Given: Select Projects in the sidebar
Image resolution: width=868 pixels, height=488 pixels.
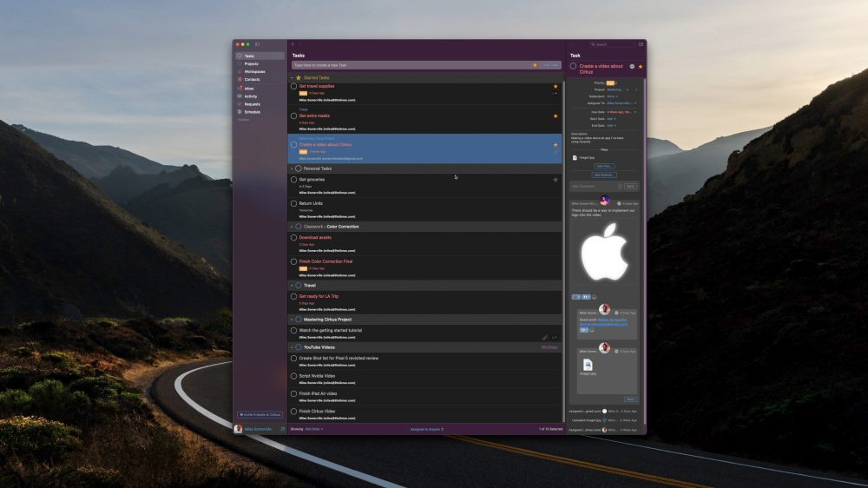Looking at the screenshot, I should tap(251, 63).
